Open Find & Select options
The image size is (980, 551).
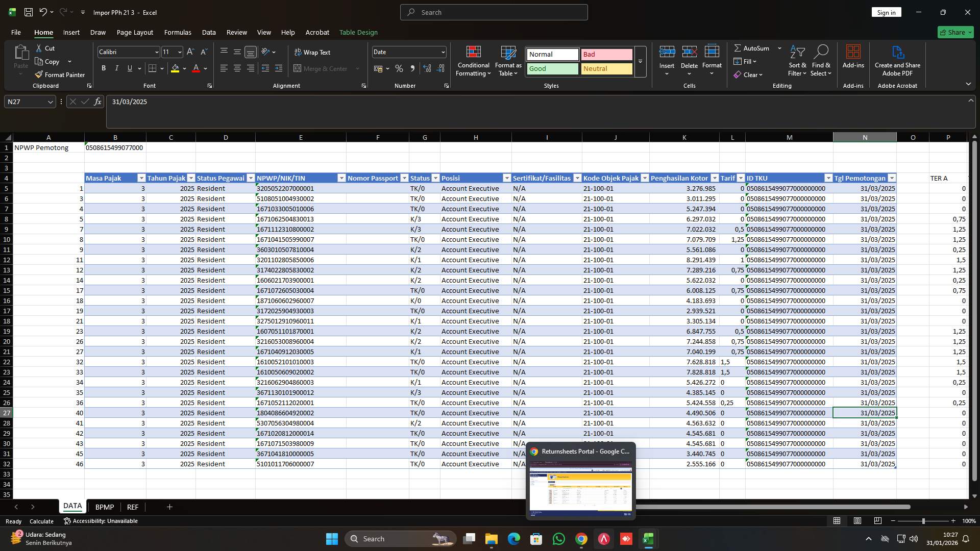(821, 61)
